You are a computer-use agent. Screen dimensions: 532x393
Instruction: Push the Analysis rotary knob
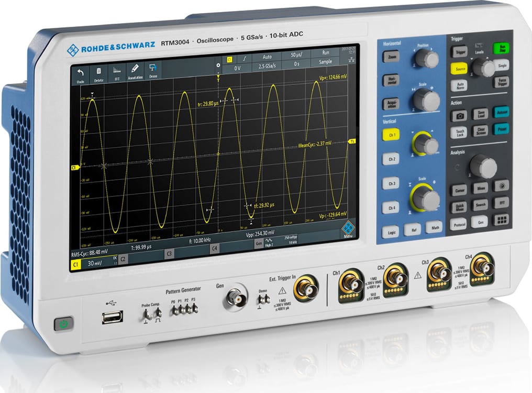point(483,166)
